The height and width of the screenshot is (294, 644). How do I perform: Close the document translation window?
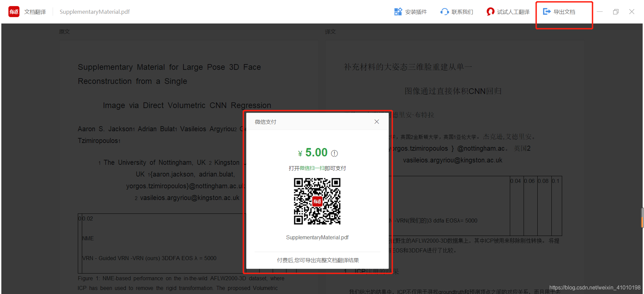(x=632, y=12)
